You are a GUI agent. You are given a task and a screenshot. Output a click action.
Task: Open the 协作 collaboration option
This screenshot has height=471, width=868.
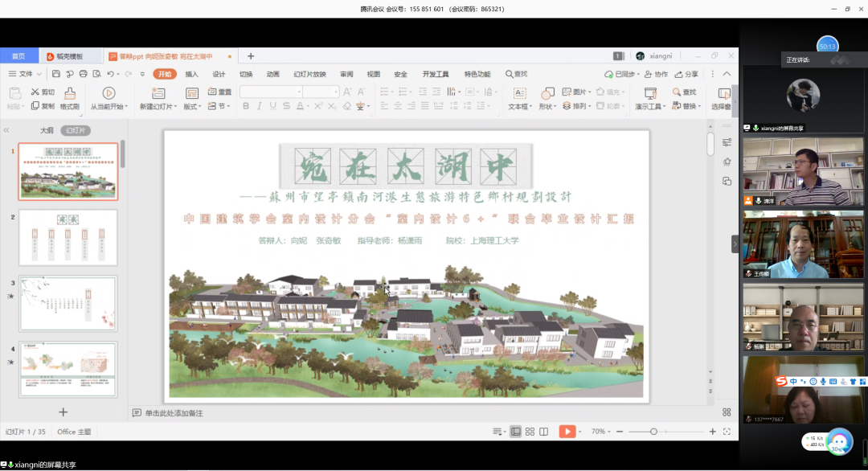pos(656,74)
